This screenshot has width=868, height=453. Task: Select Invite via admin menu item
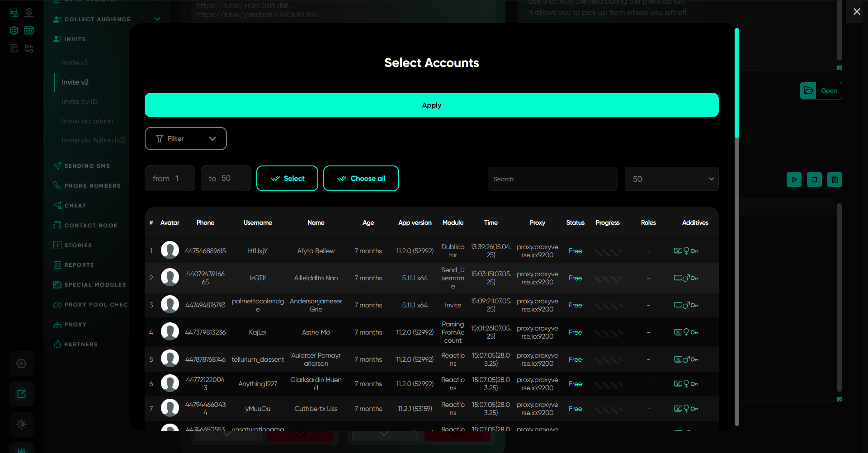pos(87,121)
